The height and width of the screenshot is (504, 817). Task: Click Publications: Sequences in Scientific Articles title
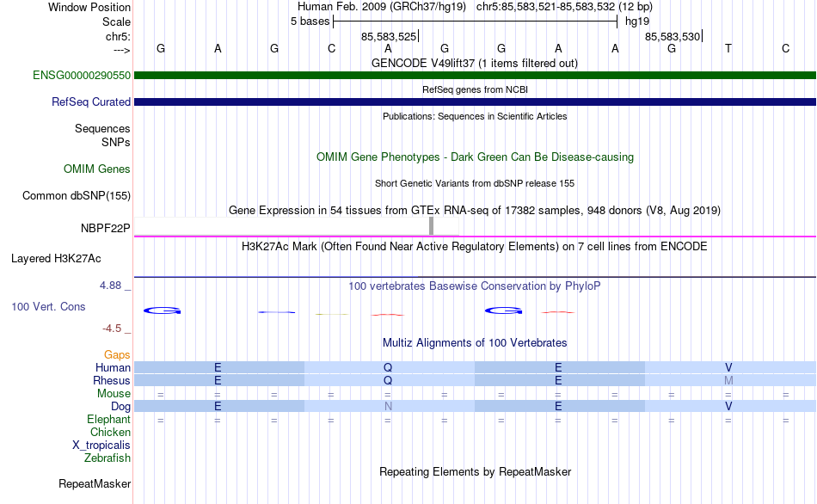[x=475, y=116]
